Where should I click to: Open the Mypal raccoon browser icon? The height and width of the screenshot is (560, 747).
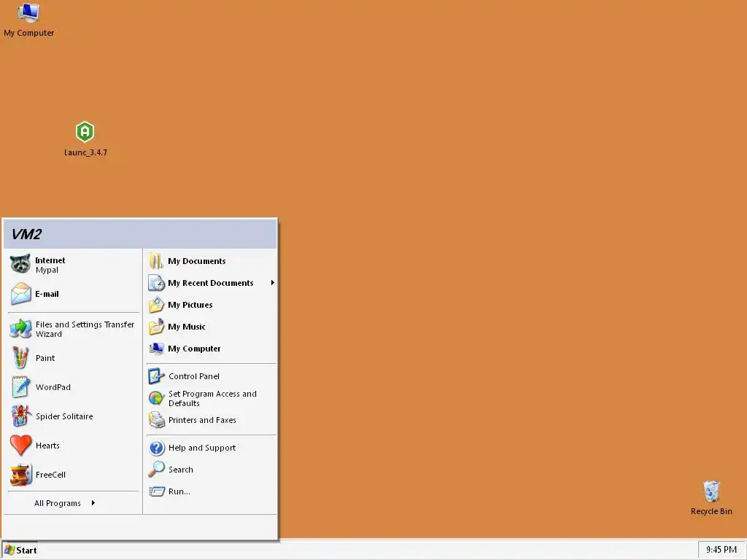tap(20, 264)
